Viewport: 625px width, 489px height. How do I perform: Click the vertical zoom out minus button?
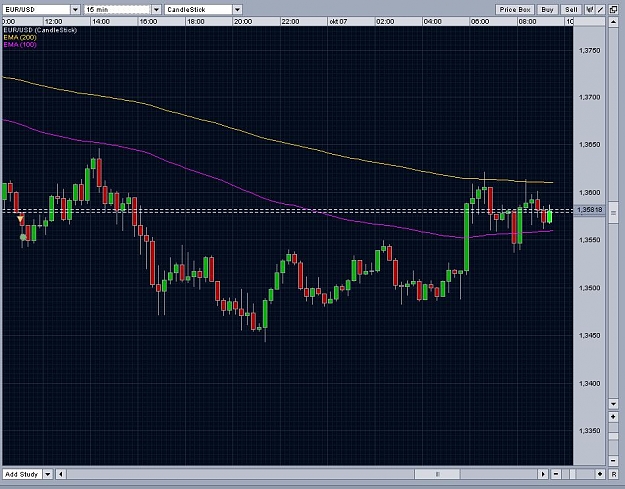613,461
